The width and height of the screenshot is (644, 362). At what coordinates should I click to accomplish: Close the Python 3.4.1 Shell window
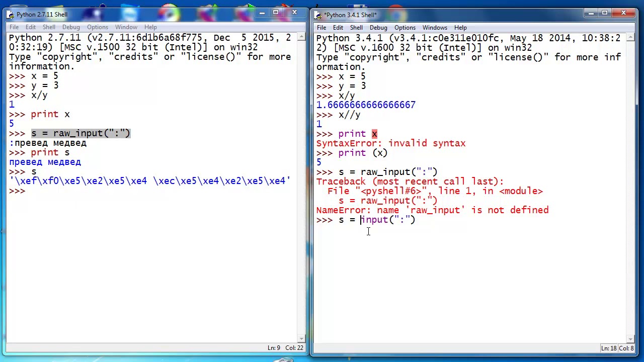pyautogui.click(x=623, y=13)
